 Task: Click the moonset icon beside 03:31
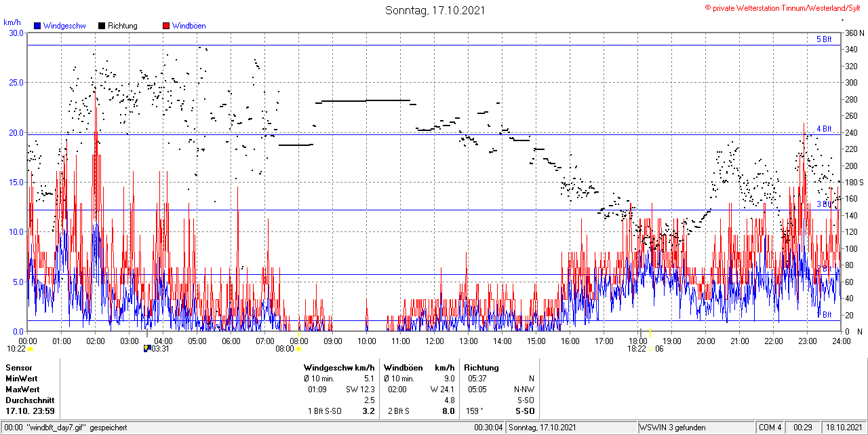(x=147, y=349)
